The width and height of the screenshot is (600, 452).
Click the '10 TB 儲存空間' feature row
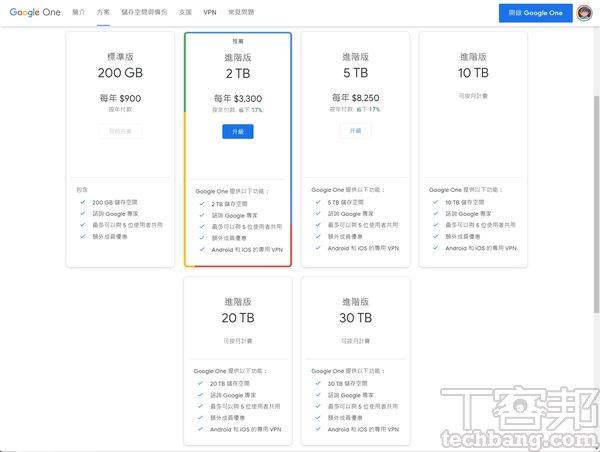tap(465, 202)
